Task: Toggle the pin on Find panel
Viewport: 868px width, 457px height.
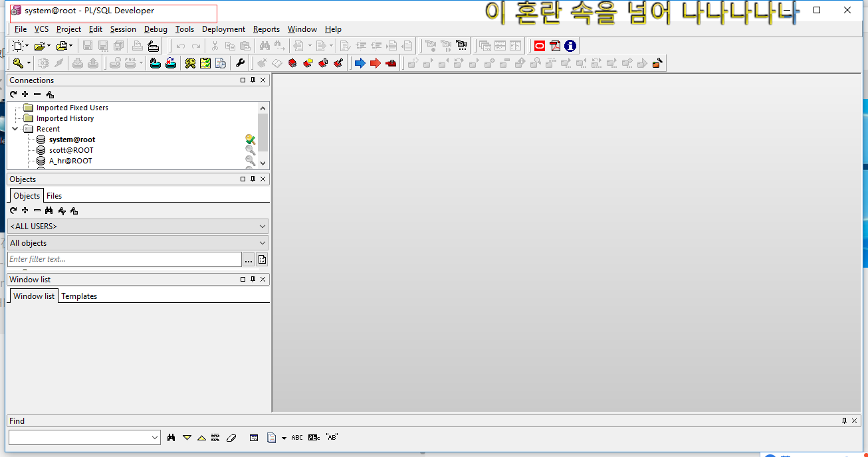Action: 844,421
